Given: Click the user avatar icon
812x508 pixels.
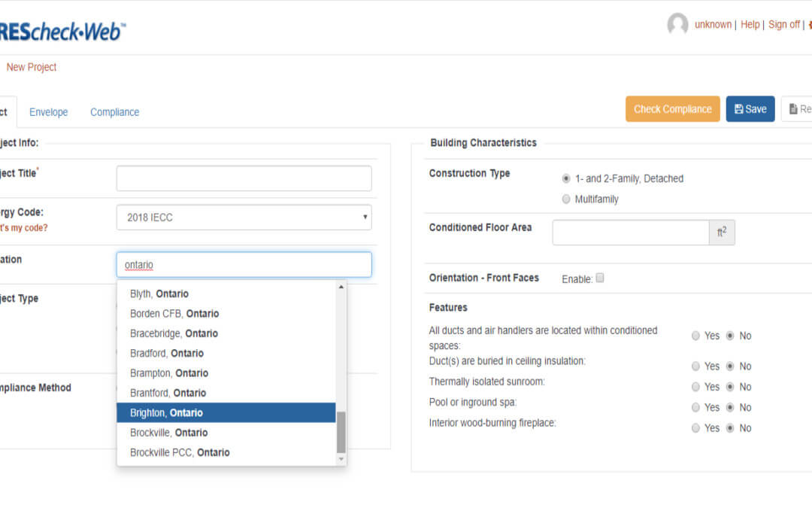Looking at the screenshot, I should click(x=677, y=25).
